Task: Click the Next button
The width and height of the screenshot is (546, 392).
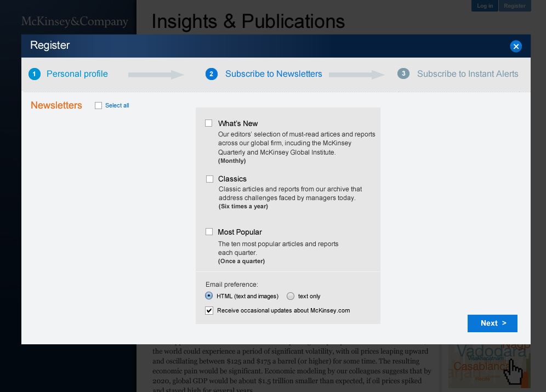Action: coord(492,323)
